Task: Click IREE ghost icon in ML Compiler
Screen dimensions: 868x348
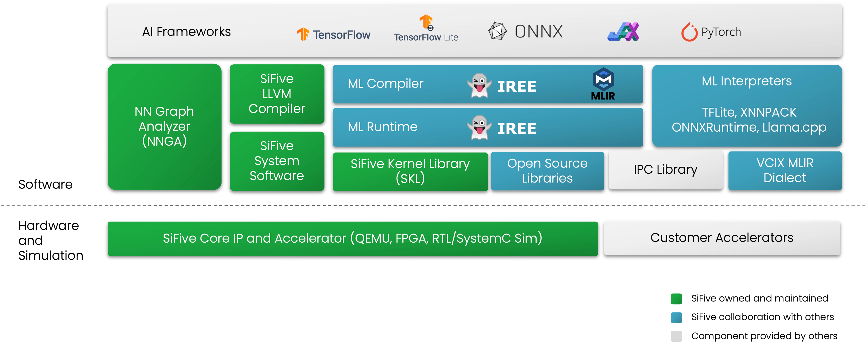Action: (x=479, y=85)
